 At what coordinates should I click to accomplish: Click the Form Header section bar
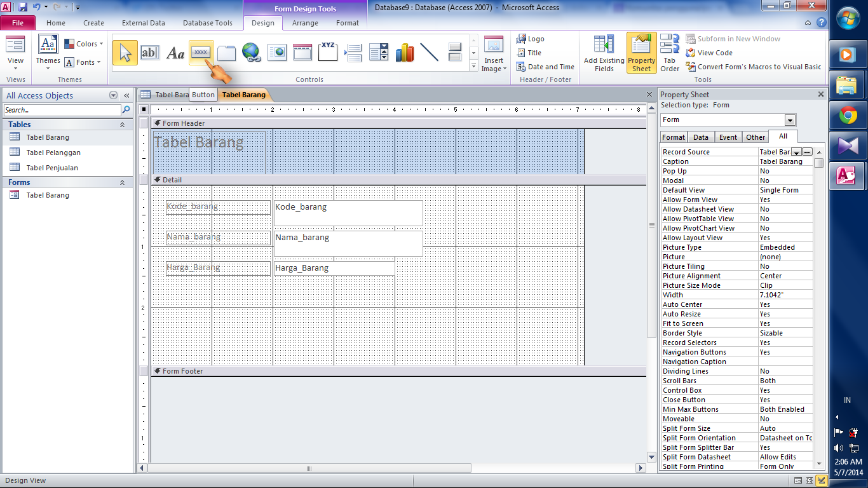coord(399,123)
